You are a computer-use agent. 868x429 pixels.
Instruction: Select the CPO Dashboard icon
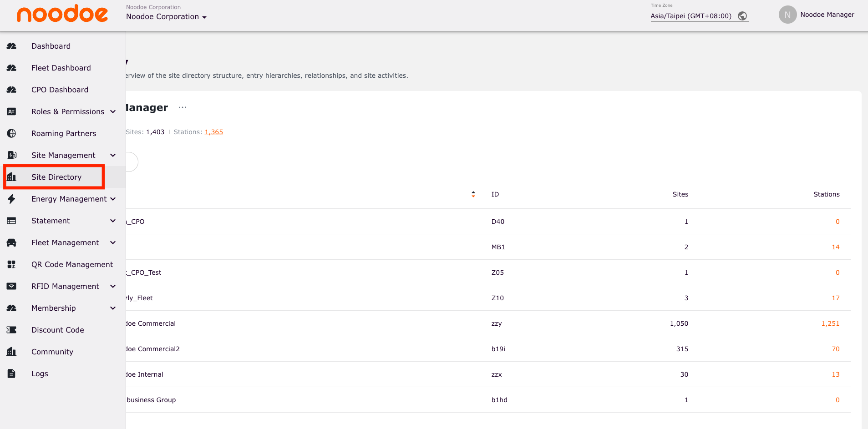pos(11,90)
